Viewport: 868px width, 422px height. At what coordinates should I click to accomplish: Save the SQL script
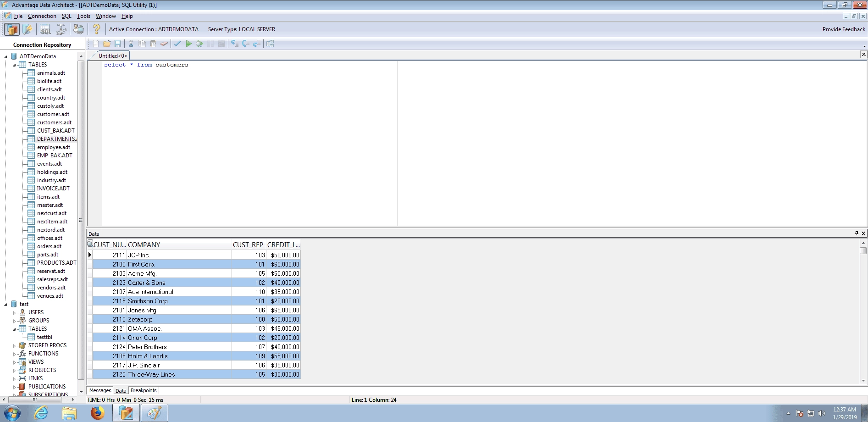pyautogui.click(x=118, y=44)
